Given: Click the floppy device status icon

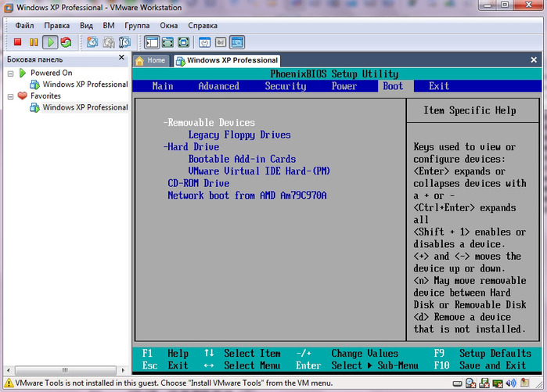Looking at the screenshot, I should [484, 383].
